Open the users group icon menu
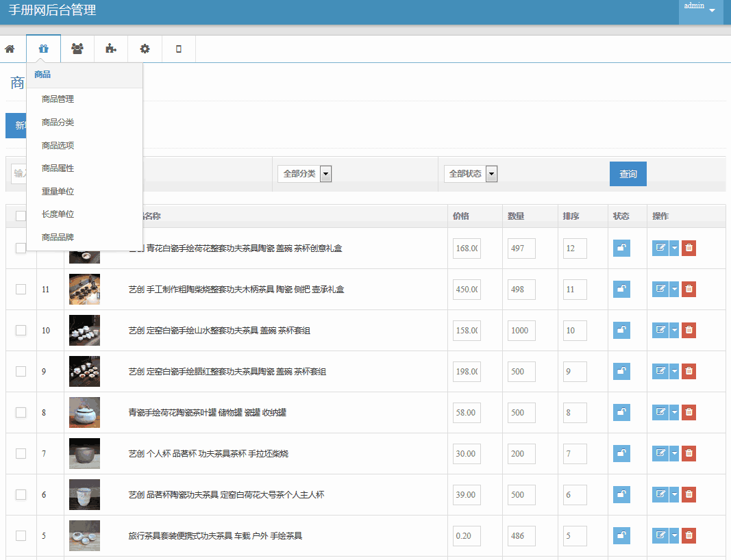Viewport: 731px width, 560px height. (77, 49)
